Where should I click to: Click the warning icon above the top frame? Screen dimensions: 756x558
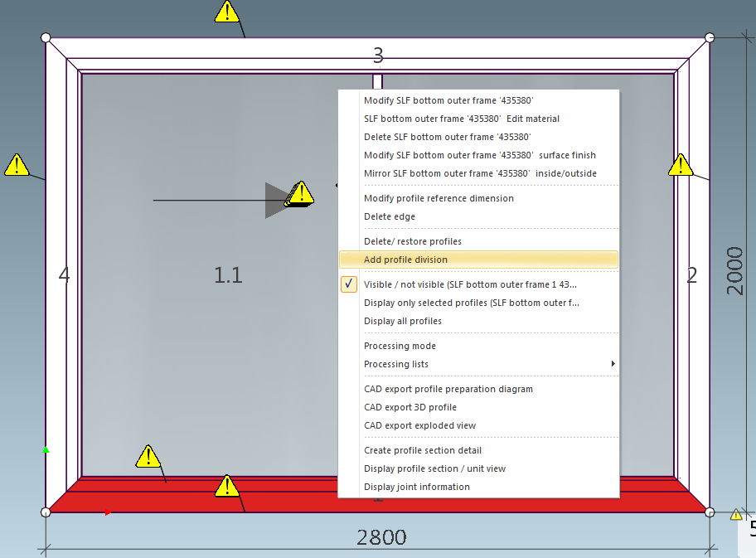pos(226,12)
